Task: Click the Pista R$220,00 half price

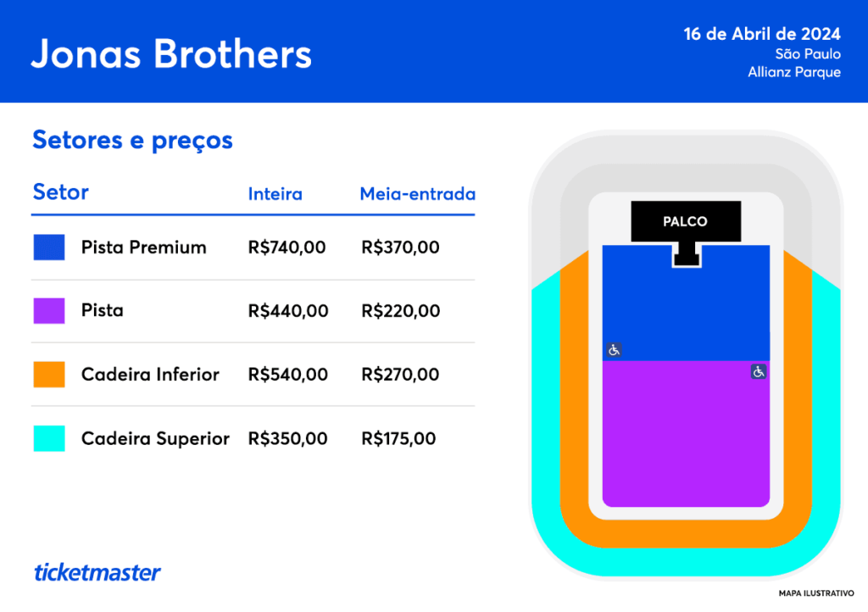Action: pyautogui.click(x=400, y=311)
